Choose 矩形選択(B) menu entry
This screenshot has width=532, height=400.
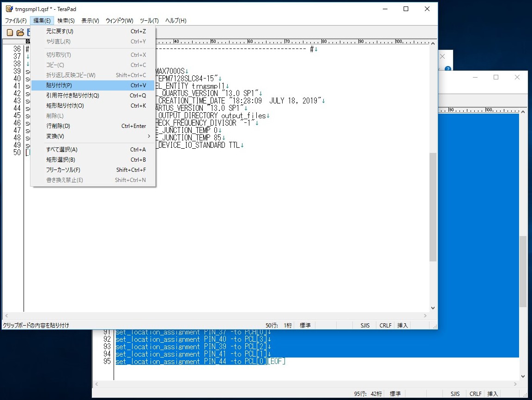pyautogui.click(x=93, y=159)
